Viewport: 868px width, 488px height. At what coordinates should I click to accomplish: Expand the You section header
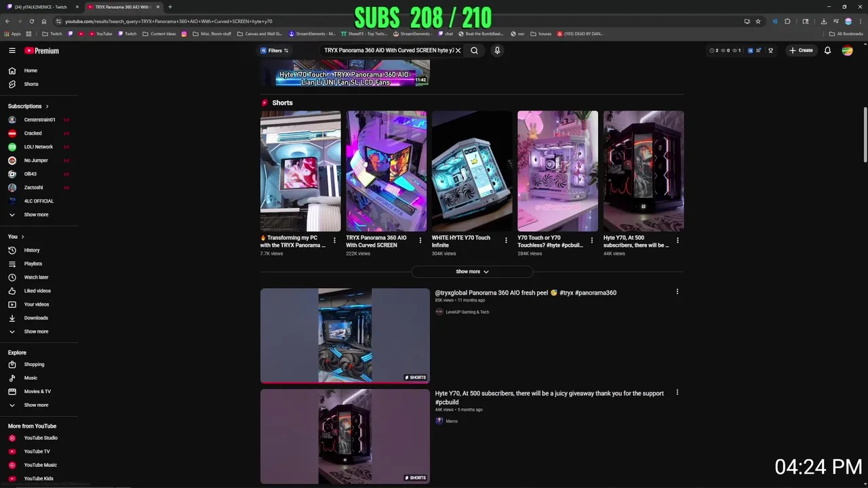[16, 237]
